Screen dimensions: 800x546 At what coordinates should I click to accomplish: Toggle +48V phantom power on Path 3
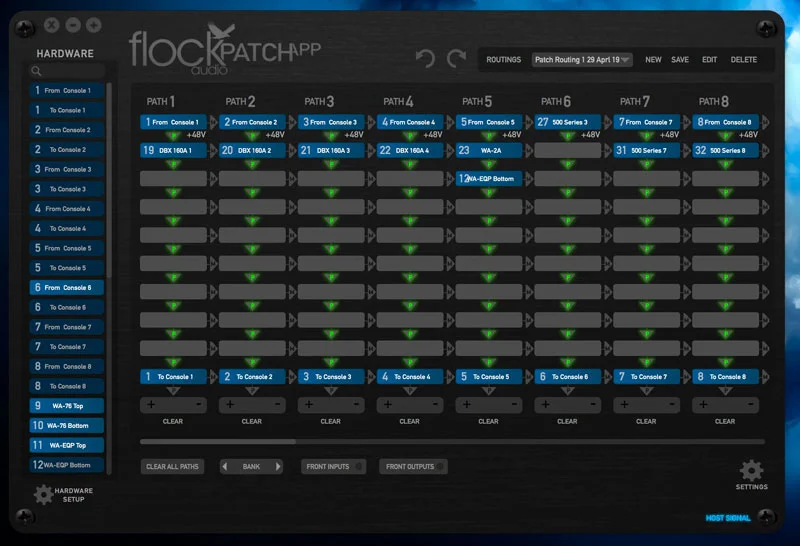click(x=354, y=135)
